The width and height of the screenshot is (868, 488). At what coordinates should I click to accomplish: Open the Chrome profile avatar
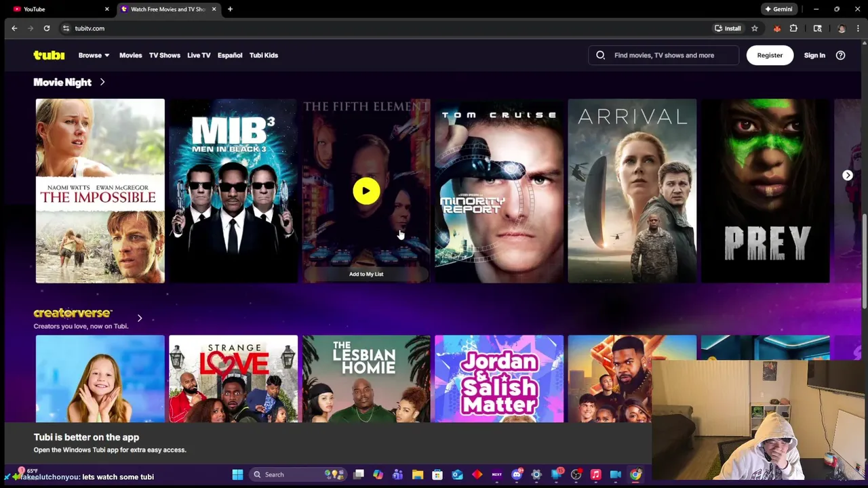(842, 28)
